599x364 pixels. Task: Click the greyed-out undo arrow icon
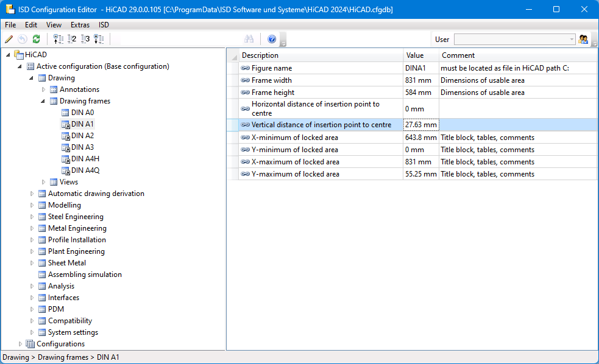click(x=23, y=39)
